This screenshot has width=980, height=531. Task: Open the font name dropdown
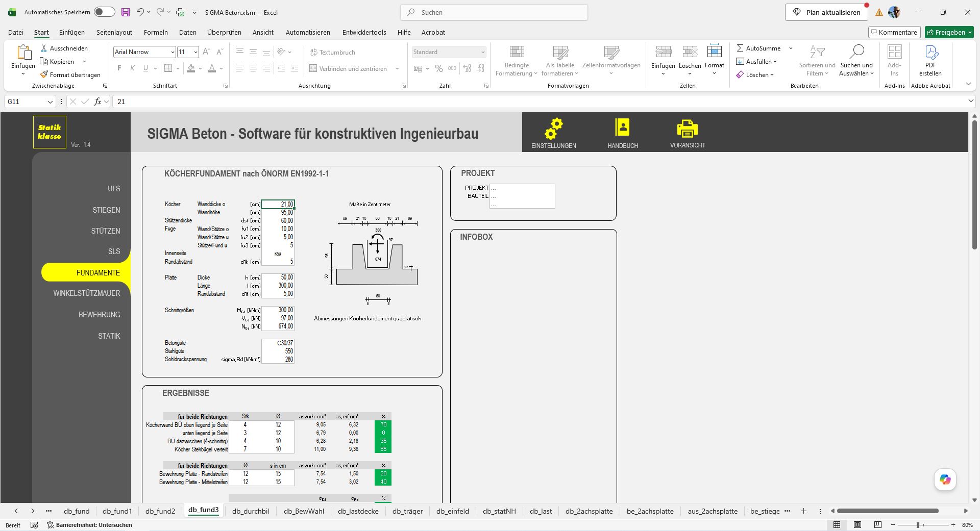pos(173,52)
